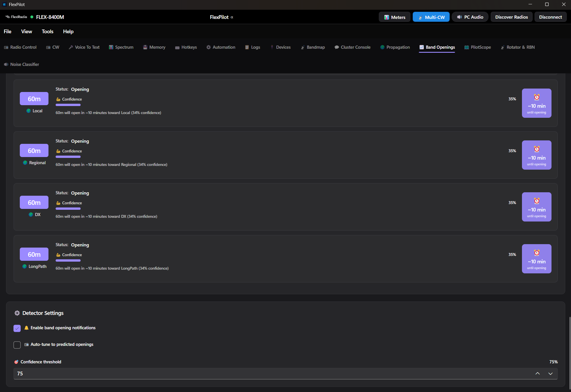Click the Detector Settings gear icon

17,313
